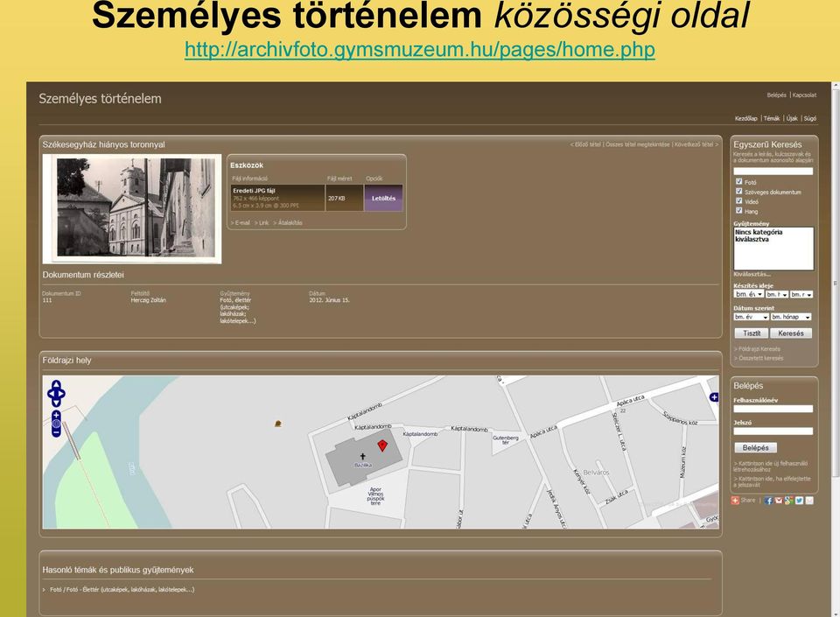The width and height of the screenshot is (840, 617).
Task: Share the page on Google Plus
Action: pos(789,501)
